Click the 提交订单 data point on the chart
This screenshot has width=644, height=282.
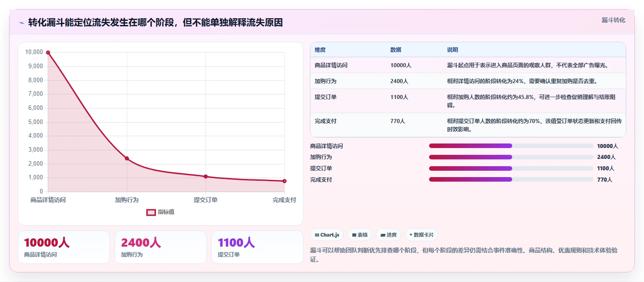click(205, 177)
